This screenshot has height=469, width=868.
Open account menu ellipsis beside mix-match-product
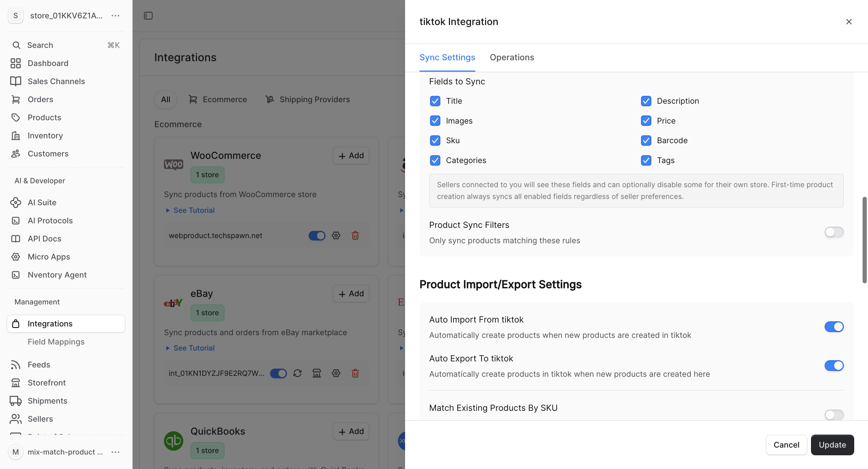coord(115,452)
